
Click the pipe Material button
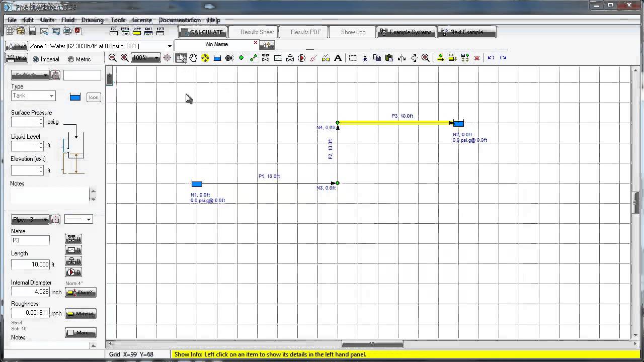point(80,314)
